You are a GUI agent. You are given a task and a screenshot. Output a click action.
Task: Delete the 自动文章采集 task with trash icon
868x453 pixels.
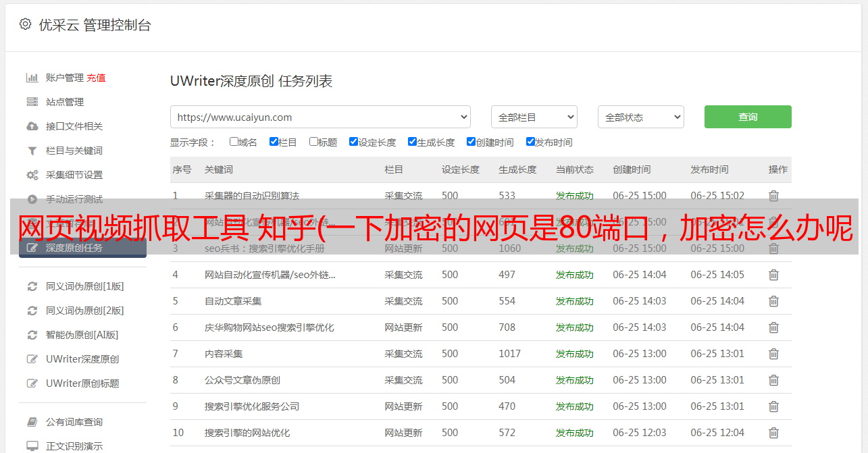click(773, 301)
